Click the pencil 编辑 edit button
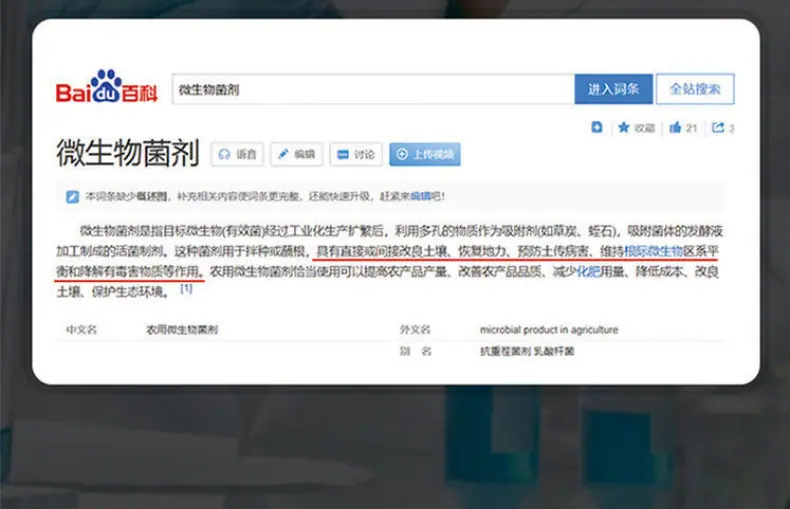Screen dimensions: 790x509 pyautogui.click(x=296, y=154)
